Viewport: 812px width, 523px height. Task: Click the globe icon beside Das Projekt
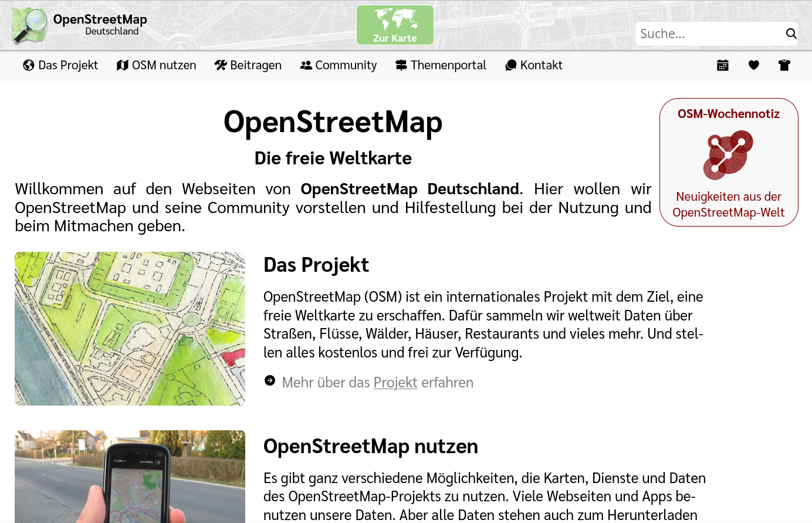click(29, 65)
